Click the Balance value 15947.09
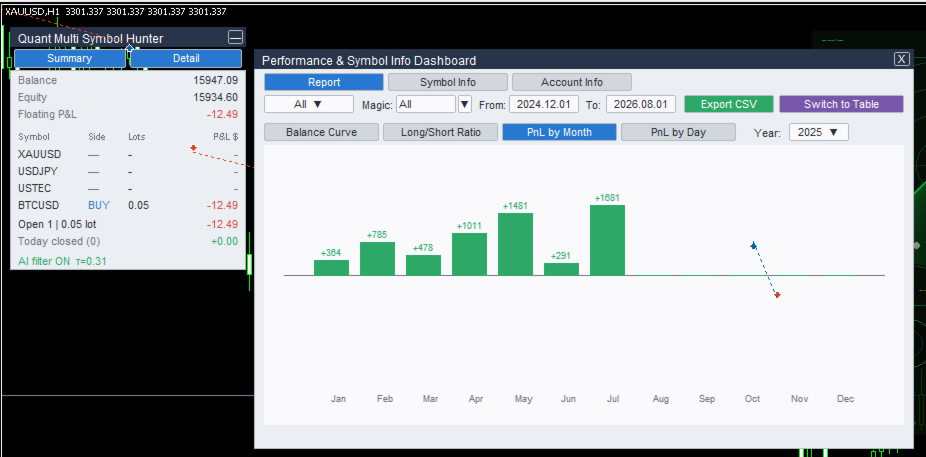Screen dimensions: 926x457 (216, 80)
